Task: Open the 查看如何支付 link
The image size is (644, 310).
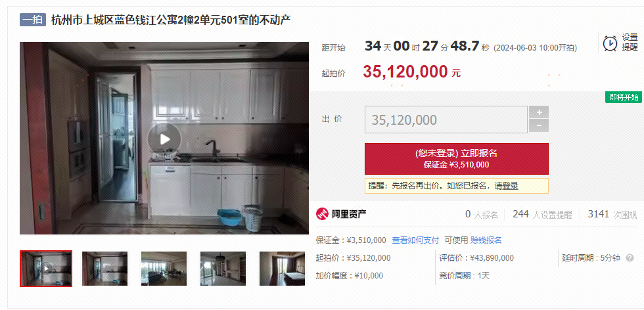Action: point(415,240)
